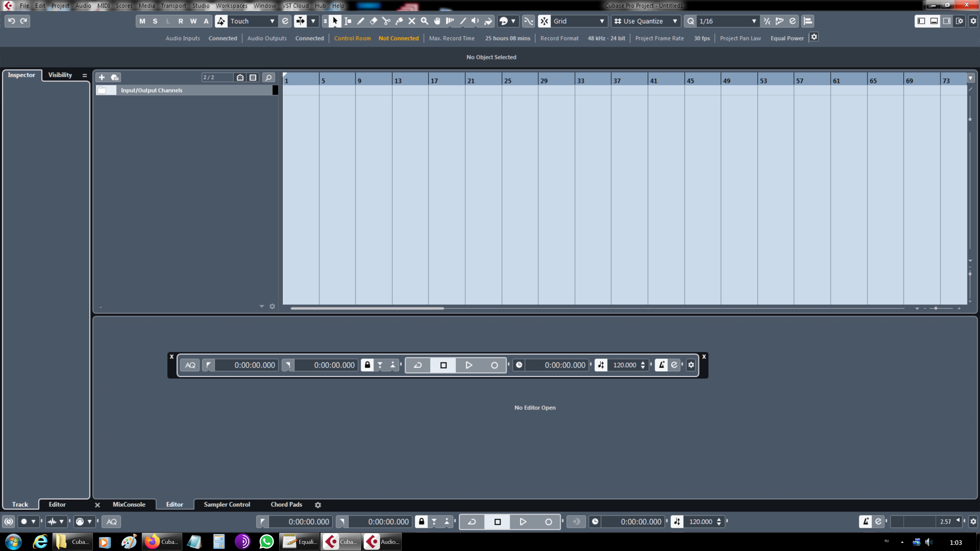Open the Touch automation mode dropdown
The image size is (980, 551).
pos(272,21)
